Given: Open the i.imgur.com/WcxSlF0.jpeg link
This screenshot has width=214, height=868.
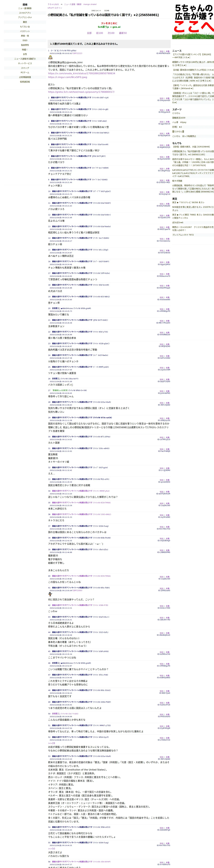Looking at the screenshot, I should tap(68, 77).
